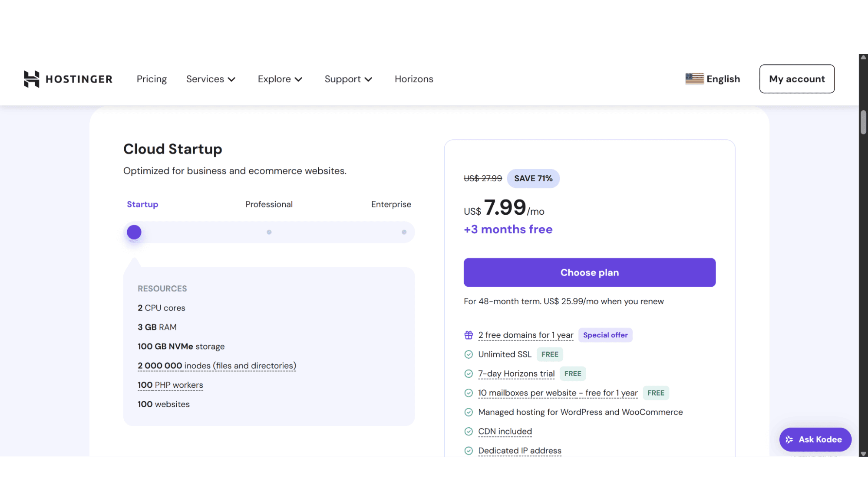
Task: Go to Horizons in the navigation
Action: point(414,79)
